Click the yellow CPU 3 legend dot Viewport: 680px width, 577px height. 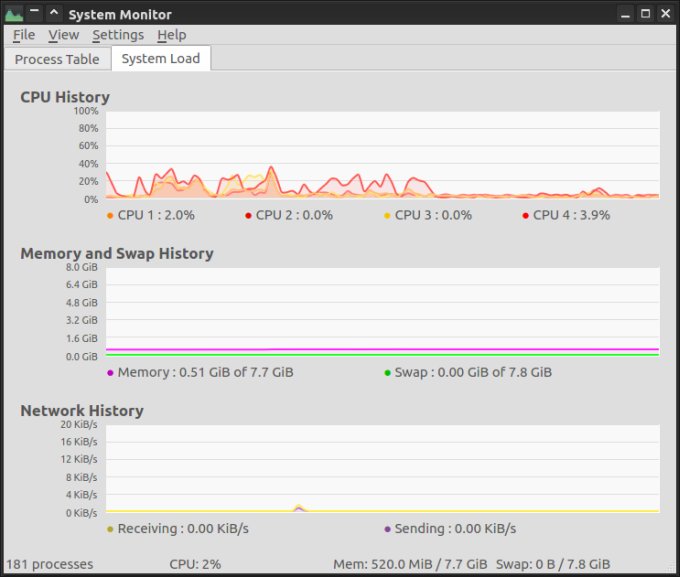(x=387, y=215)
